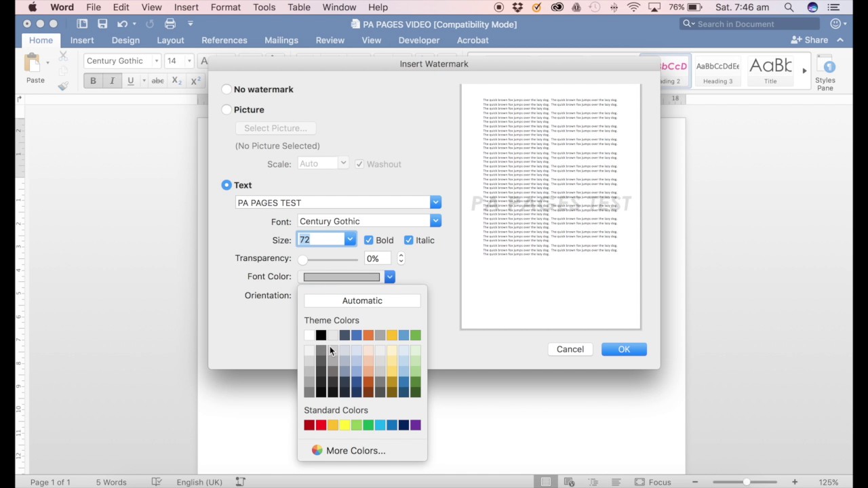Click the Strikethrough abc icon
The image size is (868, 488).
157,81
